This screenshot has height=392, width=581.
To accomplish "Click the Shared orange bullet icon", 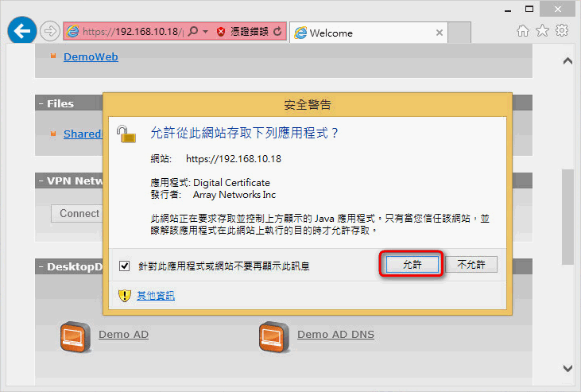I will 53,133.
